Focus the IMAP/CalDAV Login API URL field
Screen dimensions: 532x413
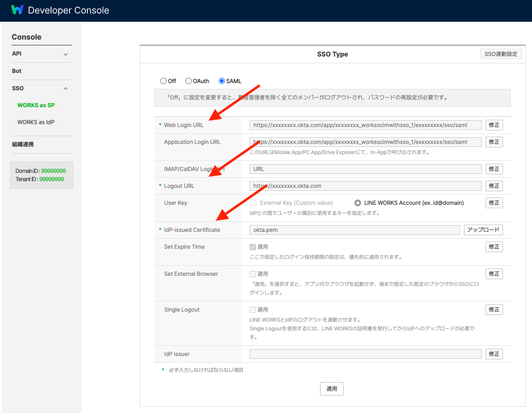pyautogui.click(x=365, y=169)
